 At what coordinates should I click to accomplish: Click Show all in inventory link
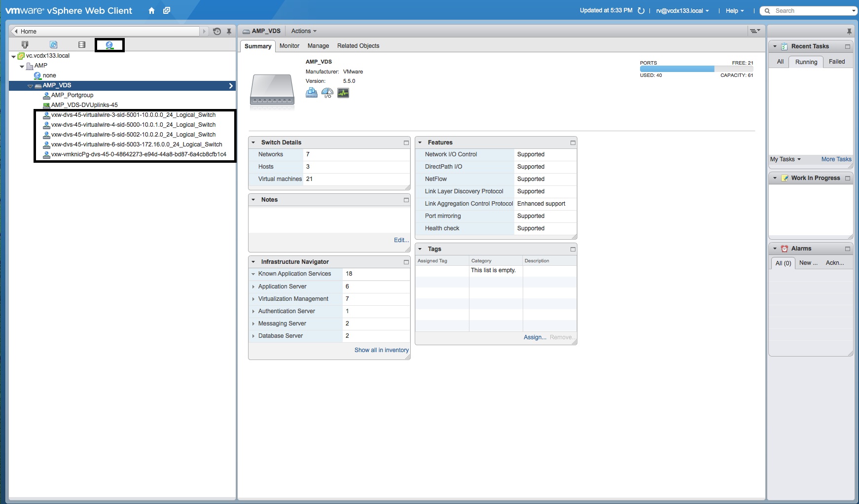pyautogui.click(x=381, y=350)
